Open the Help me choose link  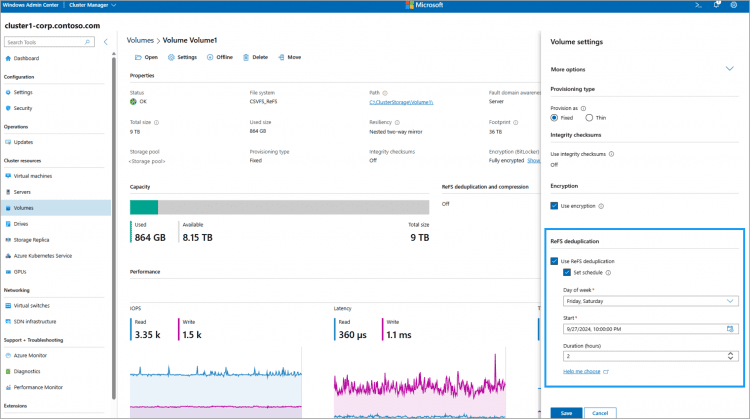pos(582,371)
